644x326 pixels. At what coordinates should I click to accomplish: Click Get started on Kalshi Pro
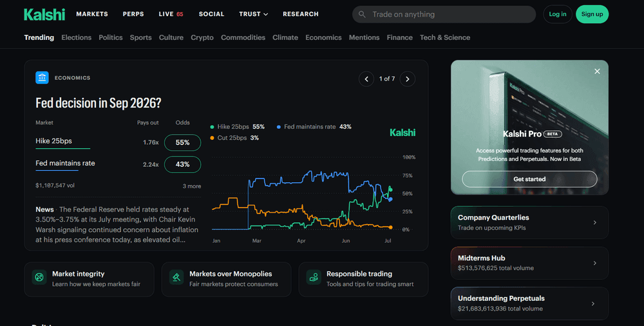529,179
